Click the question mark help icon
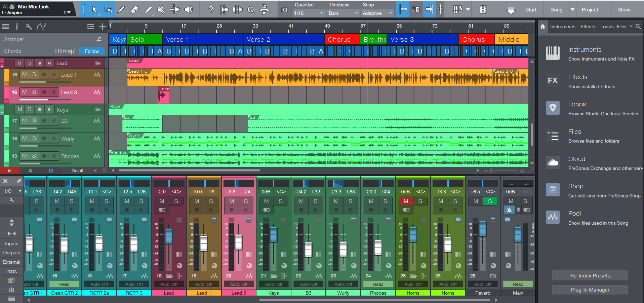This screenshot has height=303, width=644. coord(210,9)
